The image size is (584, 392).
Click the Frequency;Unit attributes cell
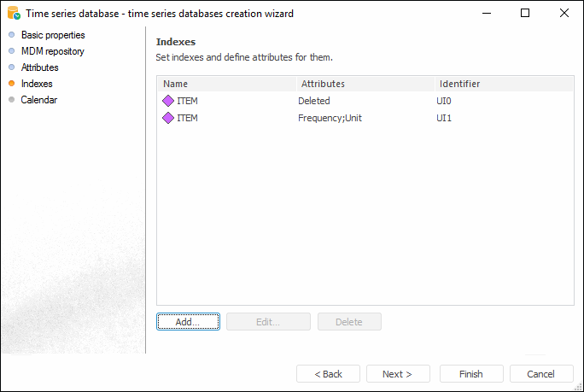330,118
